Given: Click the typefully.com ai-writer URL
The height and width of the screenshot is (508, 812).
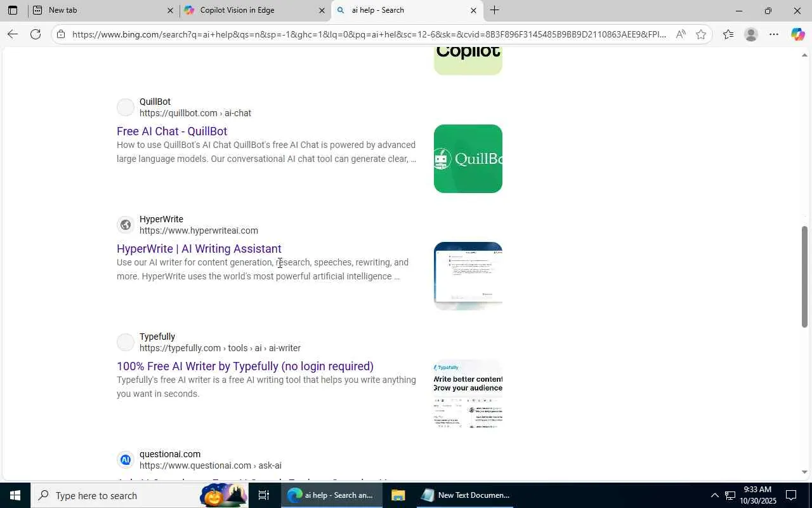Looking at the screenshot, I should coord(220,349).
